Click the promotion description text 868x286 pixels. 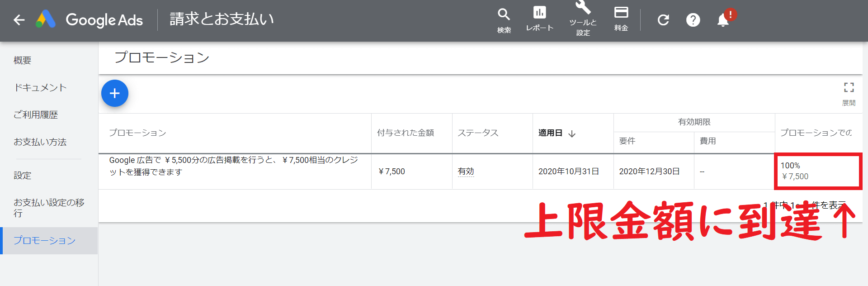[233, 166]
